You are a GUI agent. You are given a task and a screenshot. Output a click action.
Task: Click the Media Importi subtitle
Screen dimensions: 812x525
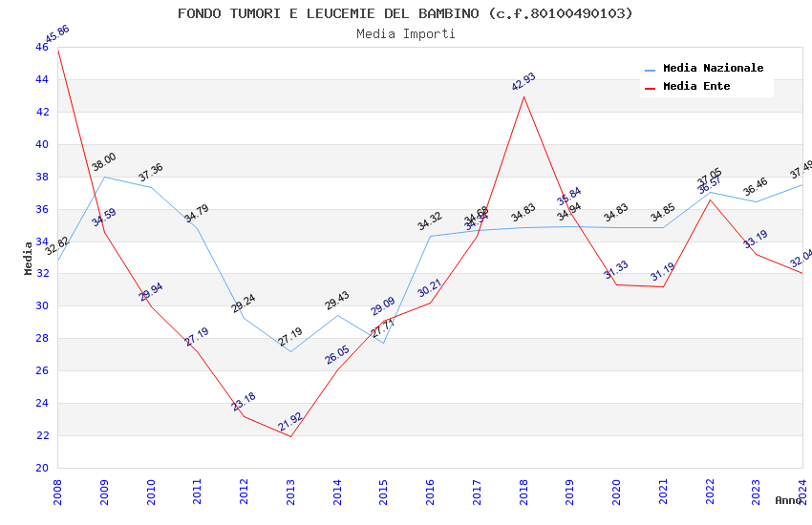pyautogui.click(x=405, y=34)
